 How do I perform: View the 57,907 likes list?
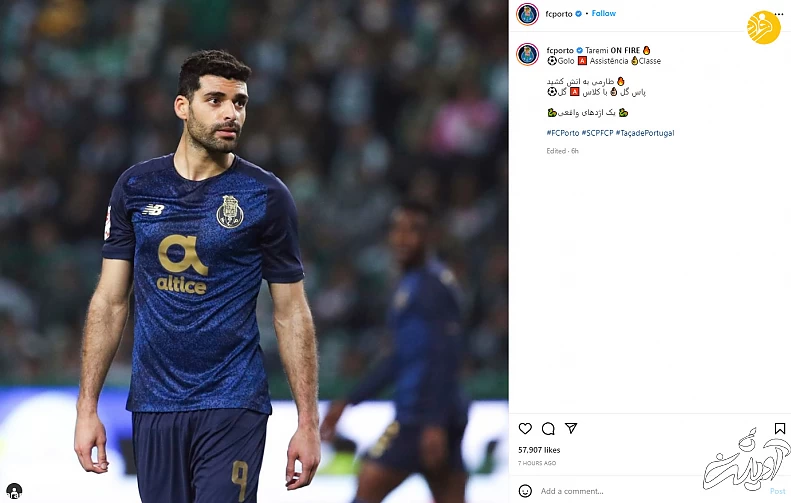pyautogui.click(x=539, y=450)
